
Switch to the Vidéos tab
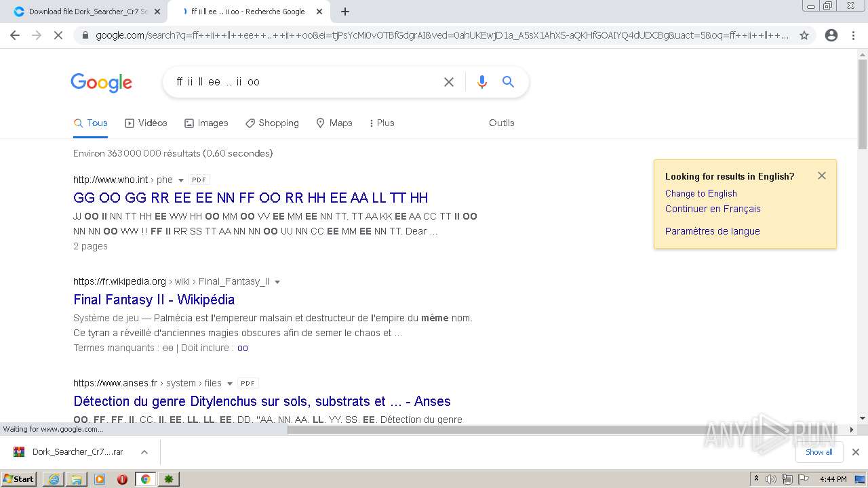pyautogui.click(x=146, y=123)
